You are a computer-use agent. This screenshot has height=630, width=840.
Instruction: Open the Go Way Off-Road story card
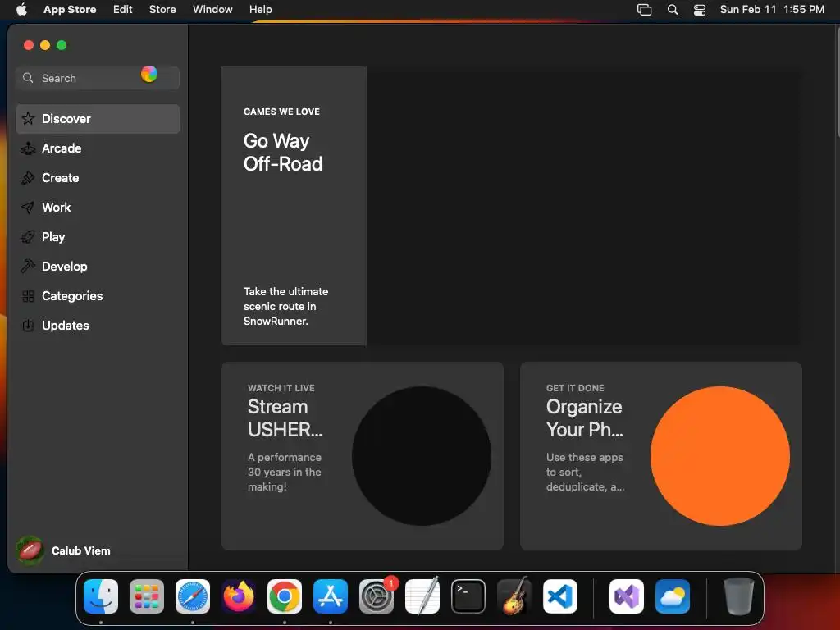click(x=512, y=206)
